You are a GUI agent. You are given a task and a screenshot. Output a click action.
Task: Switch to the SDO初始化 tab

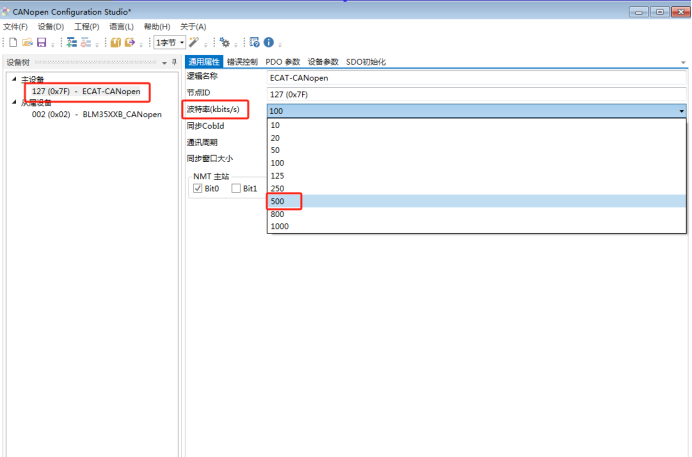(366, 62)
